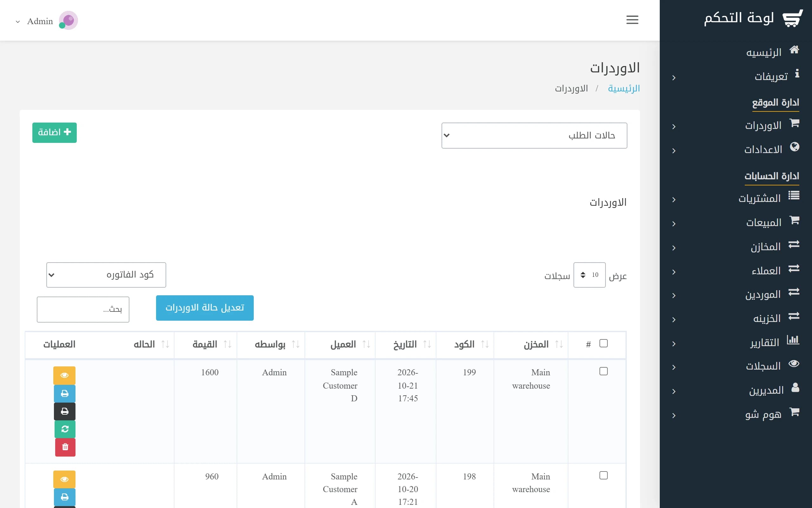Screen dimensions: 812x508
Task: Click the بحث search input field
Action: (83, 310)
